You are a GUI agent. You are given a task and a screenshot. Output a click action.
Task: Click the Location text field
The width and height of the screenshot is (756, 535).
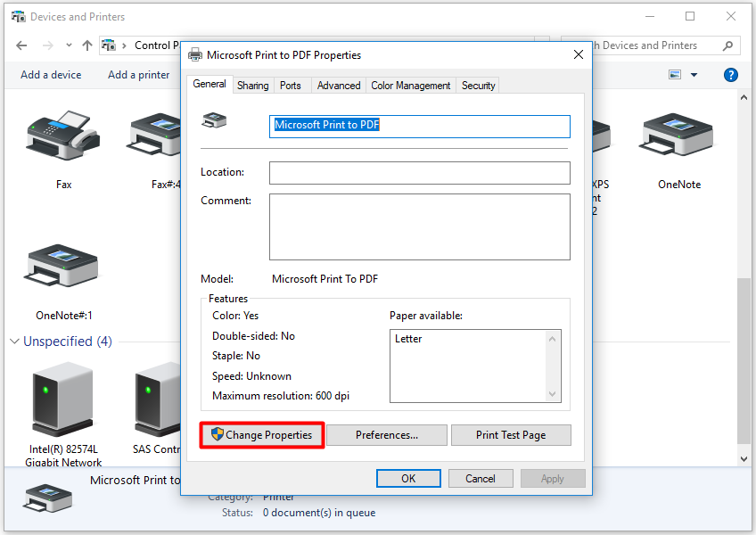coord(420,173)
